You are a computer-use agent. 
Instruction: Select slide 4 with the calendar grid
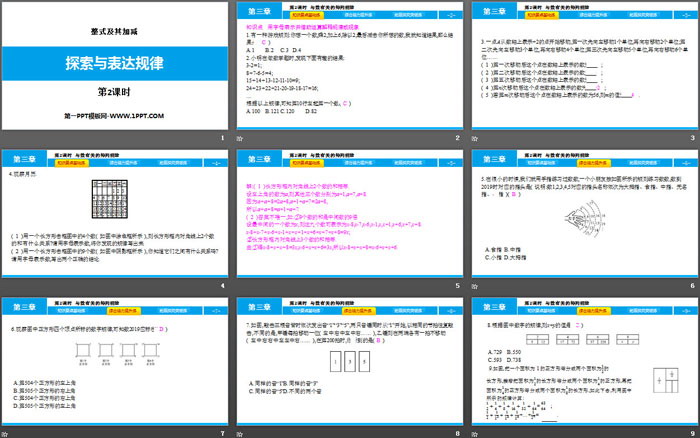pyautogui.click(x=115, y=213)
